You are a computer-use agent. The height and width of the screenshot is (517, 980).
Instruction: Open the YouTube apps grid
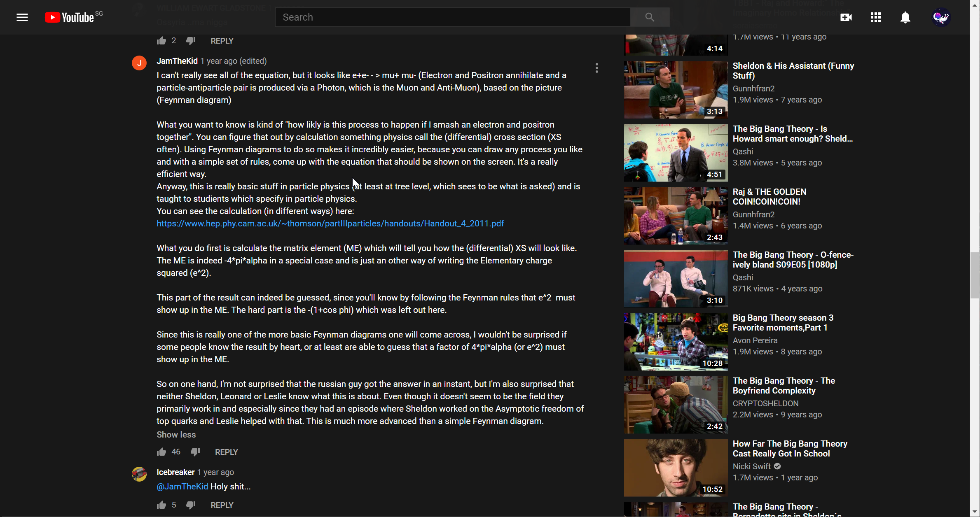coord(875,17)
